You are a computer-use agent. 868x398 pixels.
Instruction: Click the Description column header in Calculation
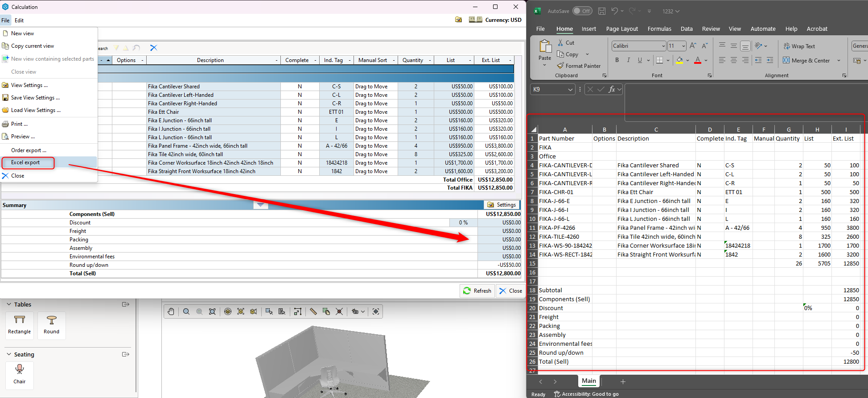[213, 60]
